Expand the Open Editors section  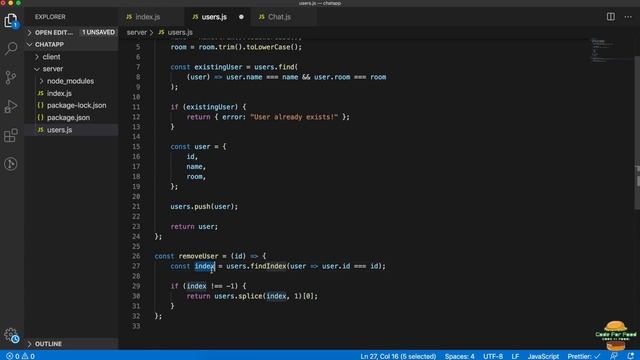(53, 32)
